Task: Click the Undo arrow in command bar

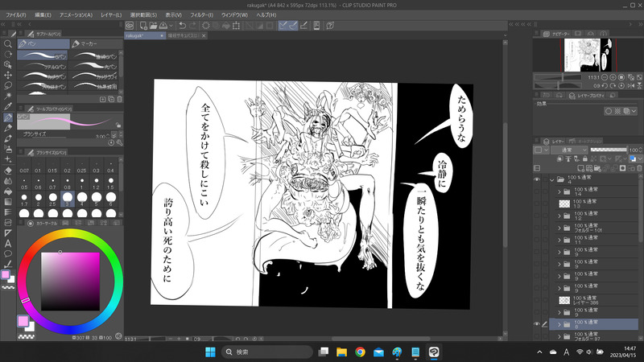Action: [183, 26]
